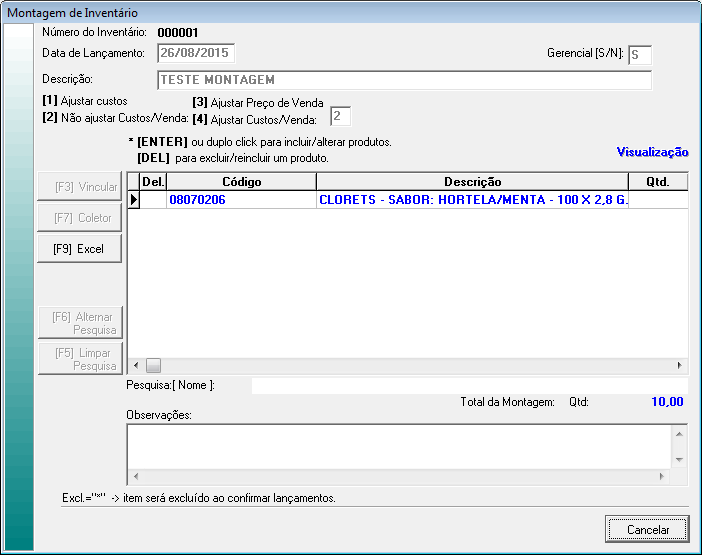This screenshot has height=555, width=702.
Task: Select the row indicator arrow in grid
Action: click(x=133, y=200)
